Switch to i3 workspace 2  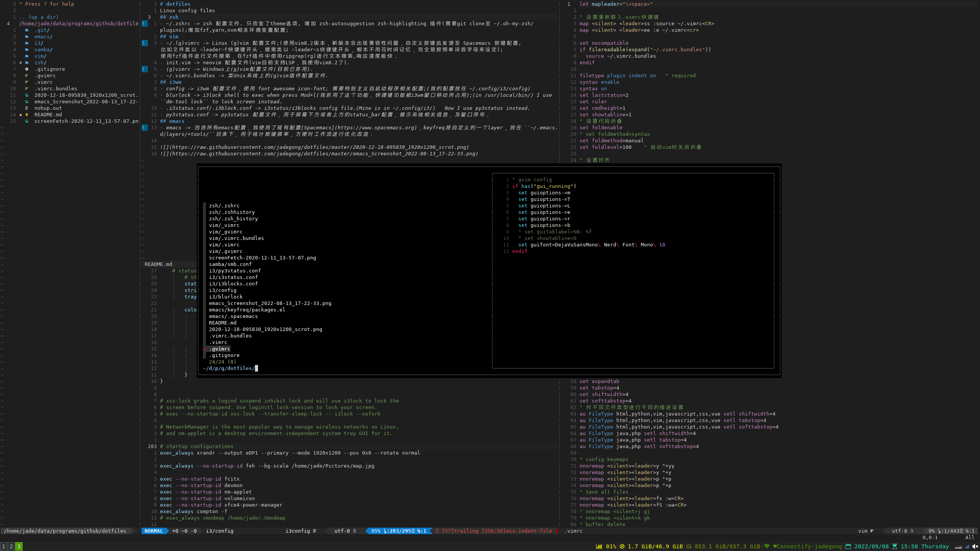(11, 546)
